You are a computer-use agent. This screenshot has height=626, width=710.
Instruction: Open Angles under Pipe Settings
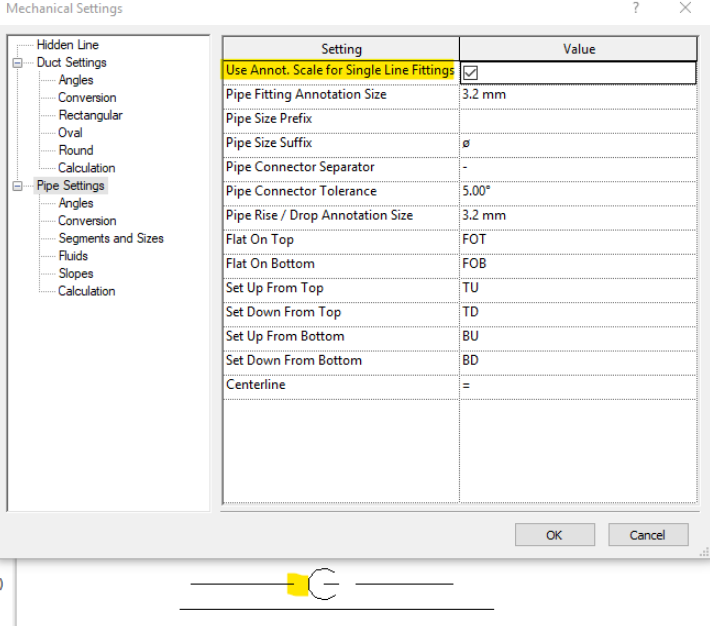[76, 203]
